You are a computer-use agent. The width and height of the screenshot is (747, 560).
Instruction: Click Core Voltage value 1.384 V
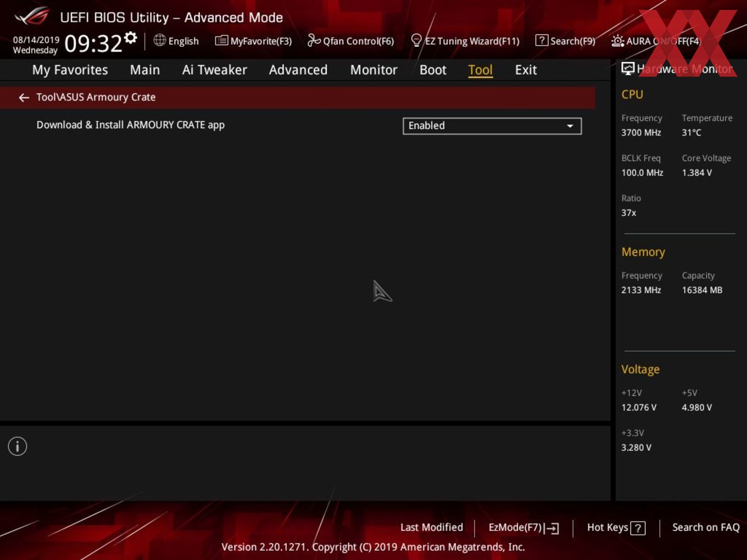pyautogui.click(x=696, y=172)
